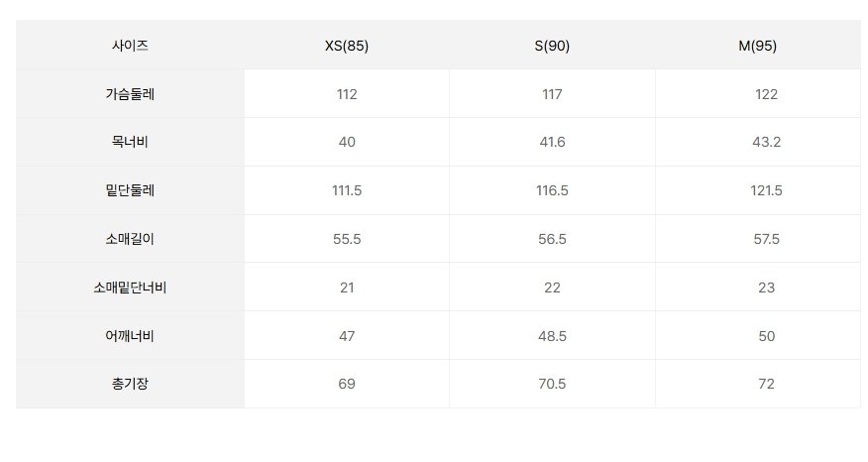Image resolution: width=868 pixels, height=462 pixels.
Task: Click the neck width value 41.6
Action: pyautogui.click(x=552, y=142)
